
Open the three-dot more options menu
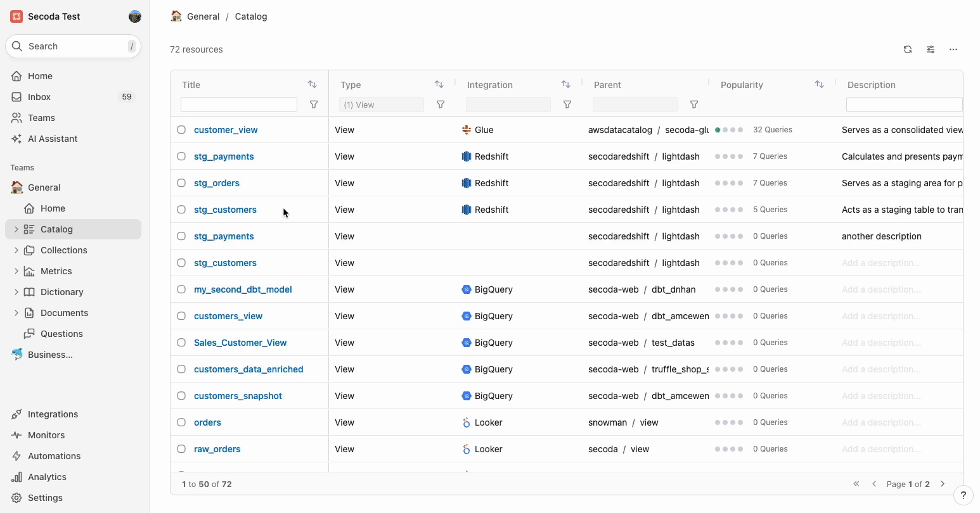(953, 49)
